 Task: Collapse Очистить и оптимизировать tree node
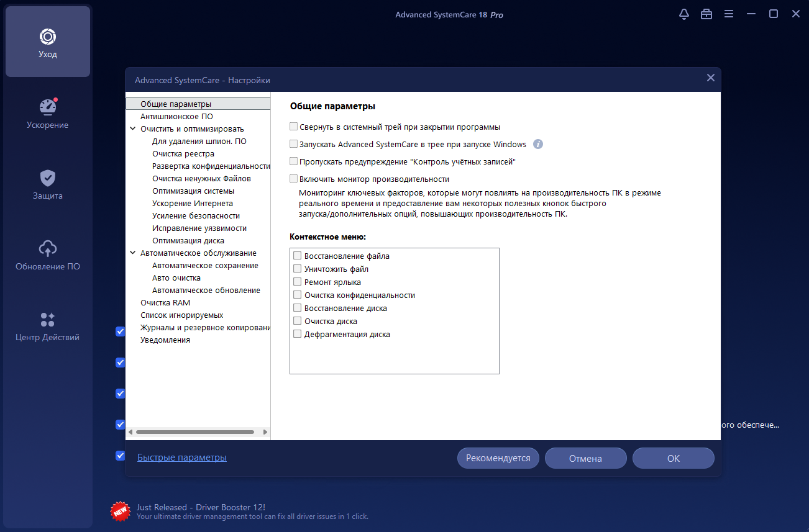pyautogui.click(x=133, y=129)
